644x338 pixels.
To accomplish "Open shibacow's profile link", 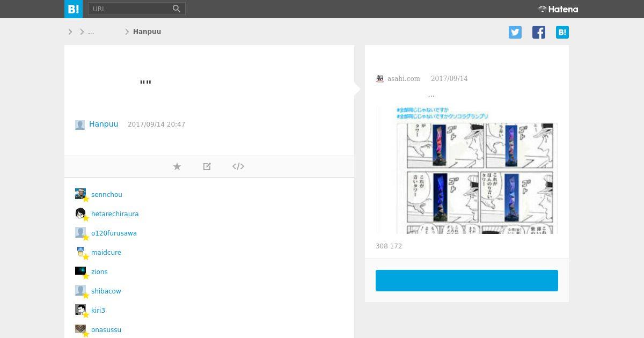I will (x=106, y=291).
